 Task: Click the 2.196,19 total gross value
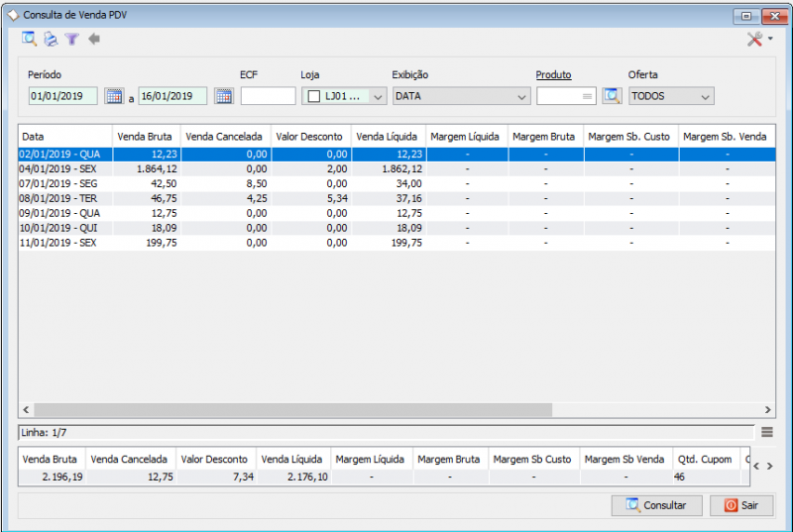(x=62, y=477)
